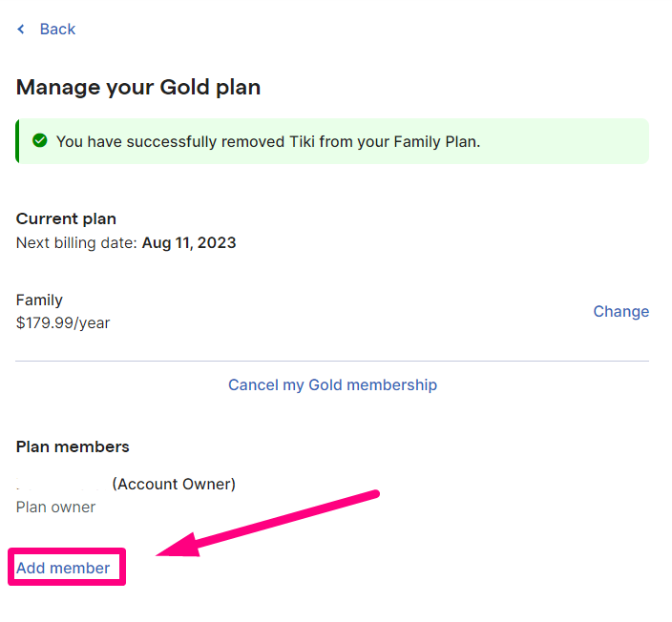Image resolution: width=672 pixels, height=622 pixels.
Task: Click the Change link for Family plan
Action: tap(621, 311)
